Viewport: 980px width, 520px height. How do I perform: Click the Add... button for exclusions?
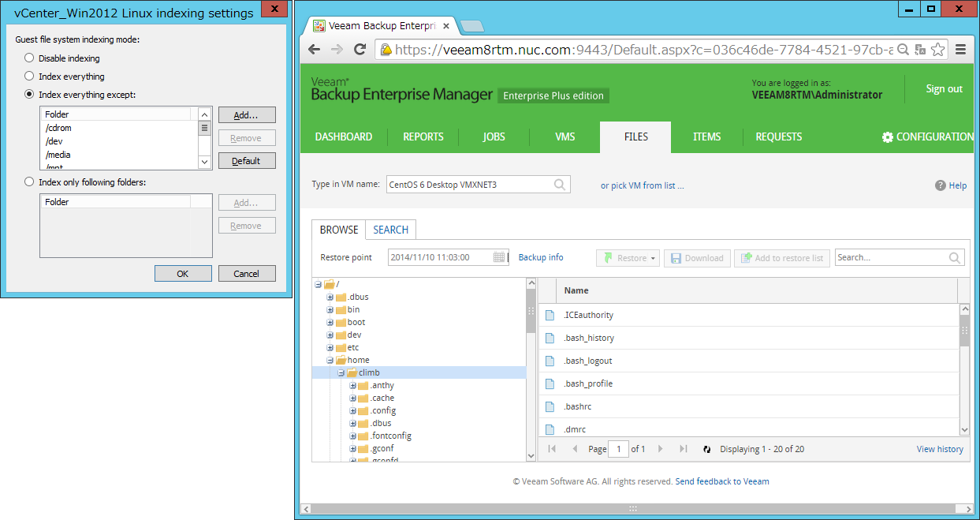247,115
